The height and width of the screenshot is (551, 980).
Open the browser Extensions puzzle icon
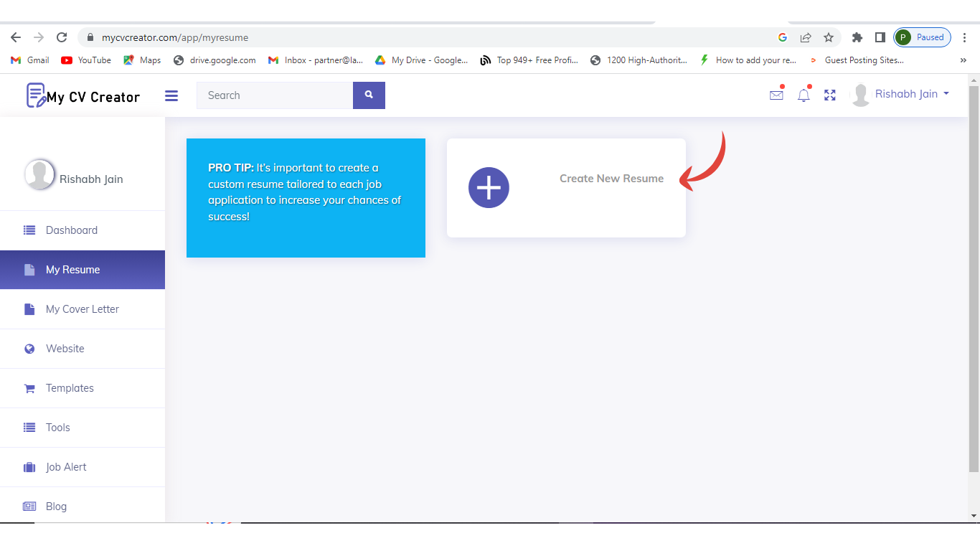point(857,37)
